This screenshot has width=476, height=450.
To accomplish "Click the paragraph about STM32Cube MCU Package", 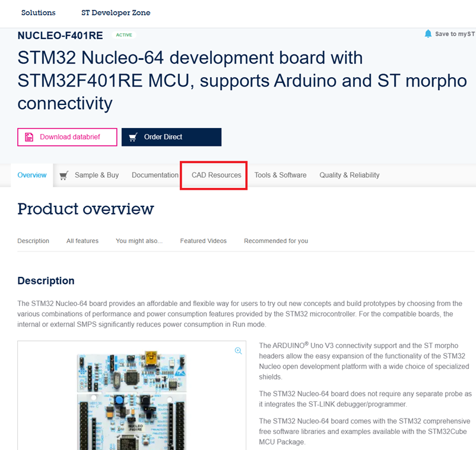I will [364, 432].
